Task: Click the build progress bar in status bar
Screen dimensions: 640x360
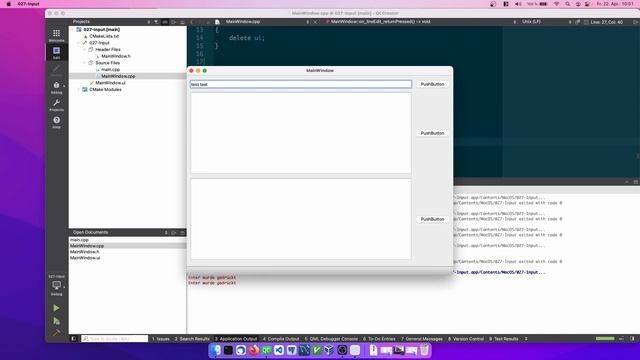Action: [x=605, y=338]
